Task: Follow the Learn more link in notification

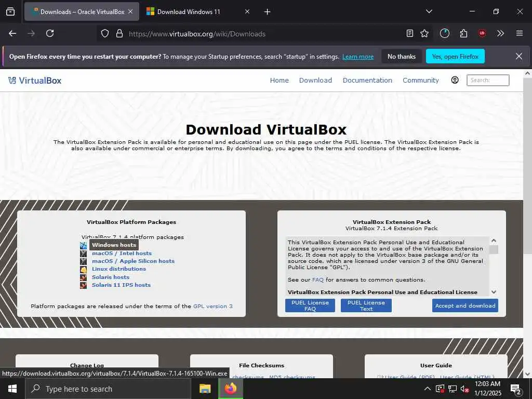Action: point(358,57)
